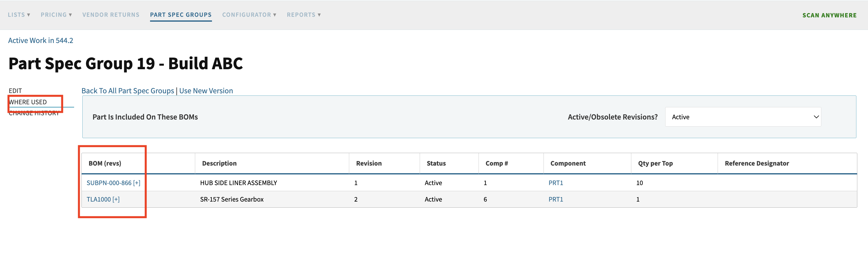Expand TLA1000 revisions using [+]
The height and width of the screenshot is (272, 868).
point(116,199)
